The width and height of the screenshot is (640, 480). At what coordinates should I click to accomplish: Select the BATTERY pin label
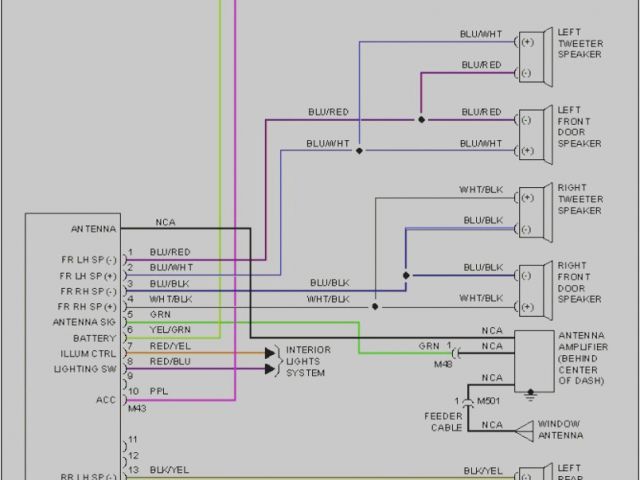click(96, 338)
